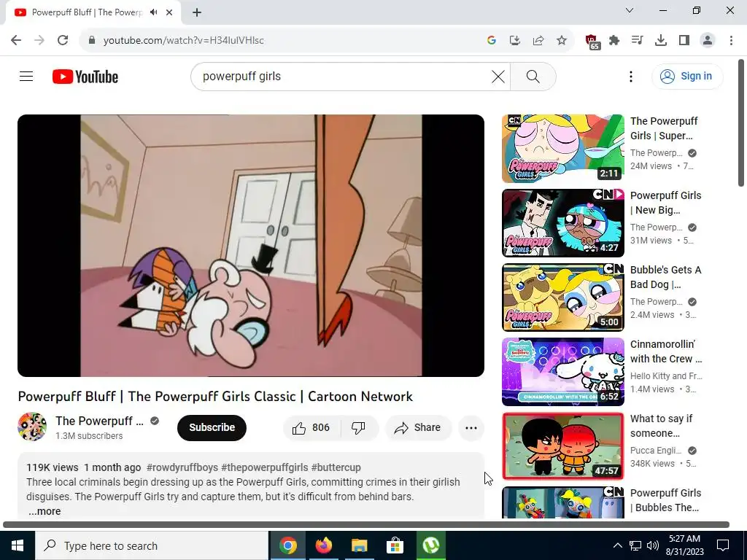
Task: Share this page icon in address bar
Action: pyautogui.click(x=538, y=40)
